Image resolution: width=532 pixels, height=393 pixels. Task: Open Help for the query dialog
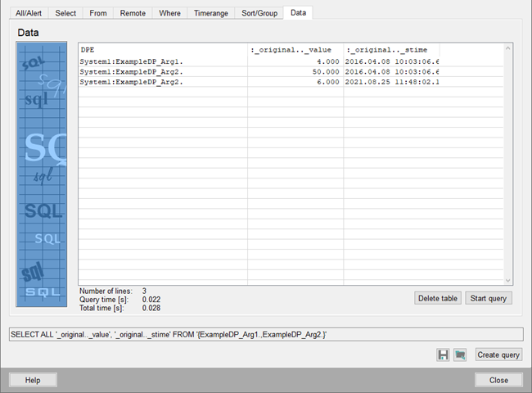(33, 380)
